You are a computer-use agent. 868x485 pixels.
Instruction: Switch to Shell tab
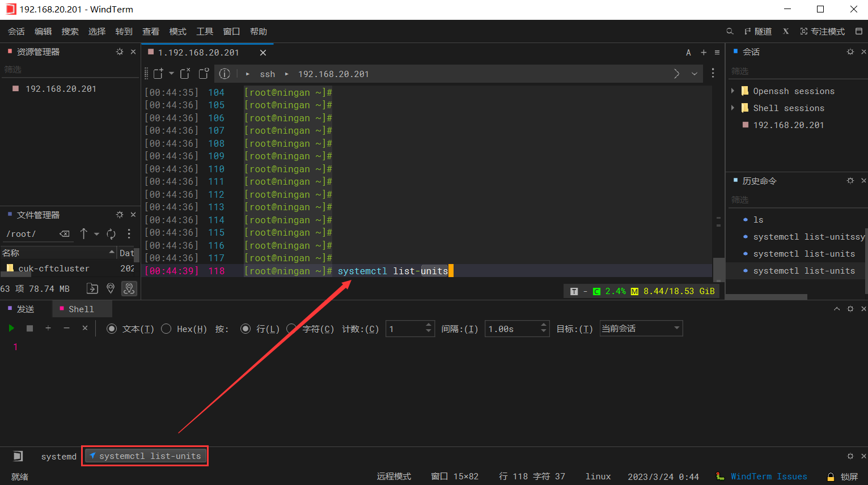pyautogui.click(x=81, y=309)
